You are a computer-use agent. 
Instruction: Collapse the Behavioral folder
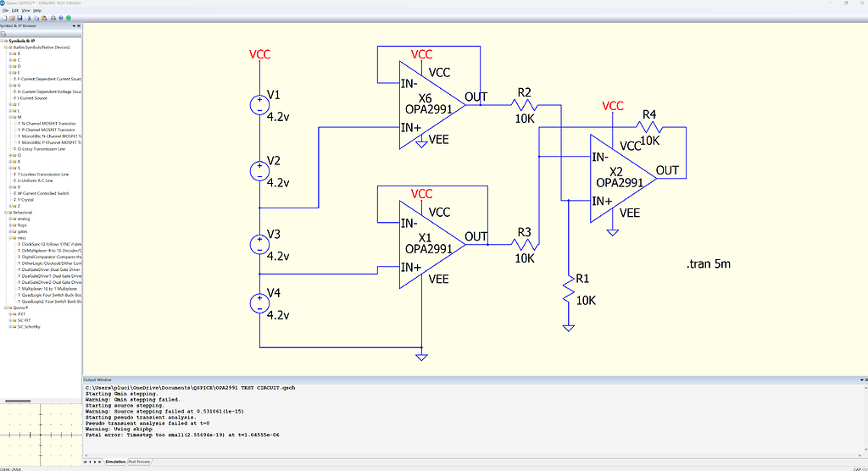(x=6, y=213)
